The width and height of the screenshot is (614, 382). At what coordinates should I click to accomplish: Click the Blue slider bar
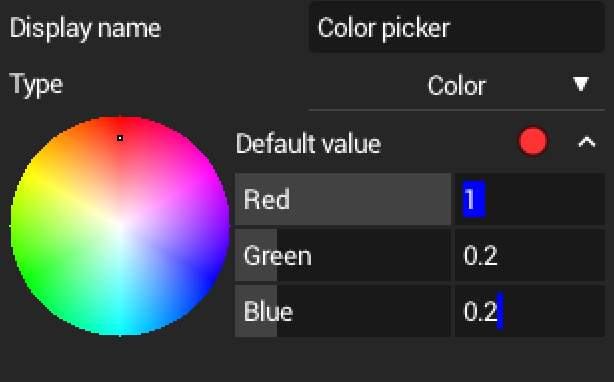(343, 311)
